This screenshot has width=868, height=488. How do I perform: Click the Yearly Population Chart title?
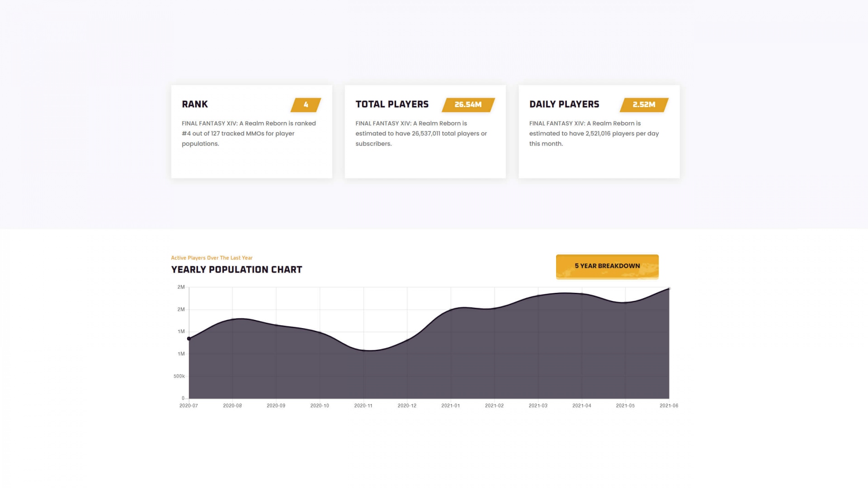pos(236,270)
